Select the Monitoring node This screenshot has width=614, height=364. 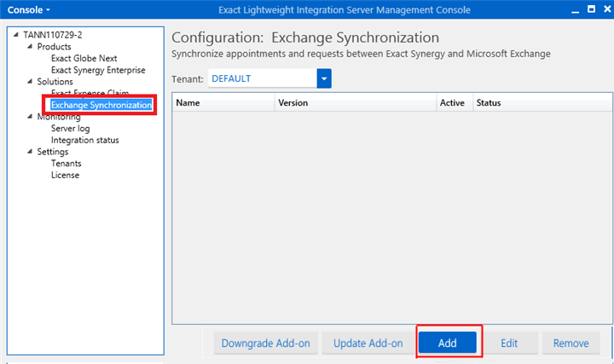click(x=59, y=117)
